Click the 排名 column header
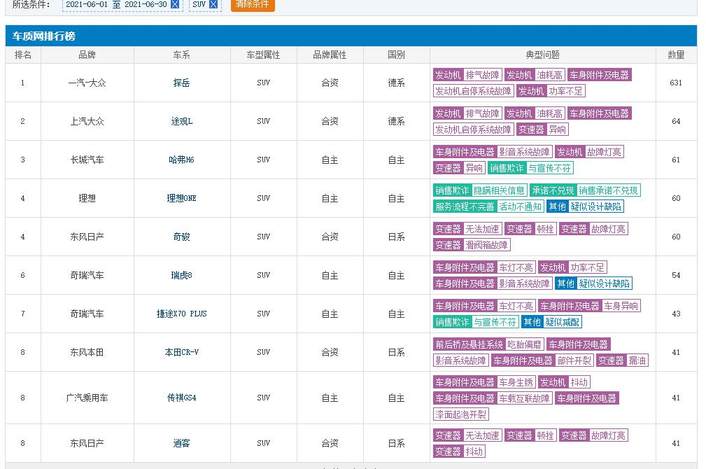 (23, 55)
